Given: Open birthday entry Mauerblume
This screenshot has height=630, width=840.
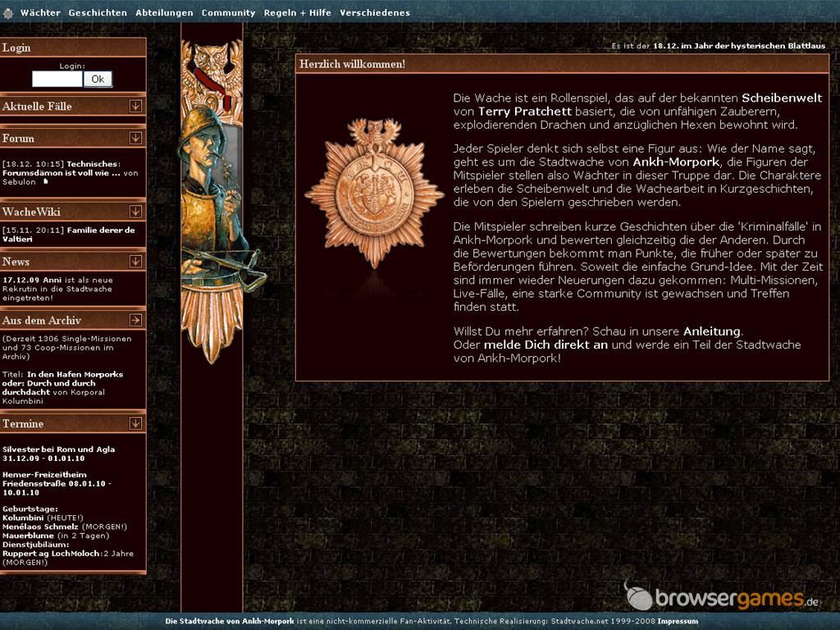Looking at the screenshot, I should point(28,536).
